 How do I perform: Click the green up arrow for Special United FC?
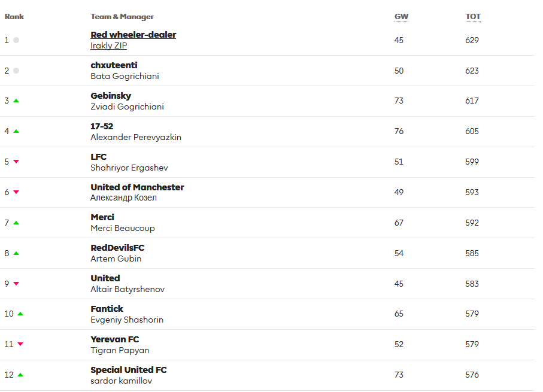20,375
